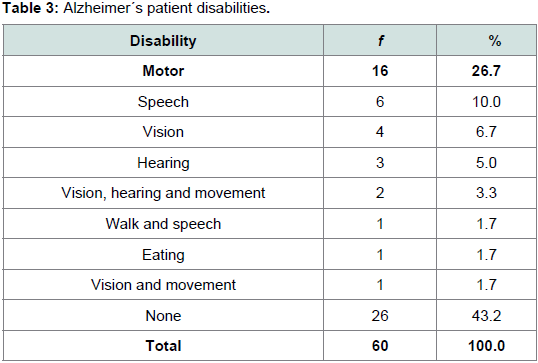Click the 100.0 total percentage
The image size is (538, 363).
coord(486,346)
